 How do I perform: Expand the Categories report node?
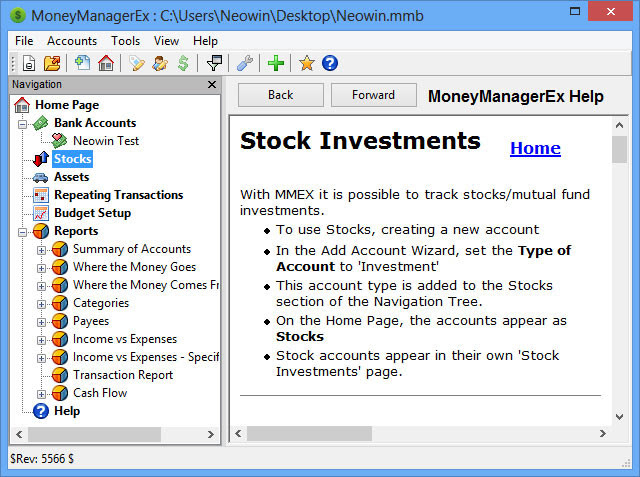(41, 304)
